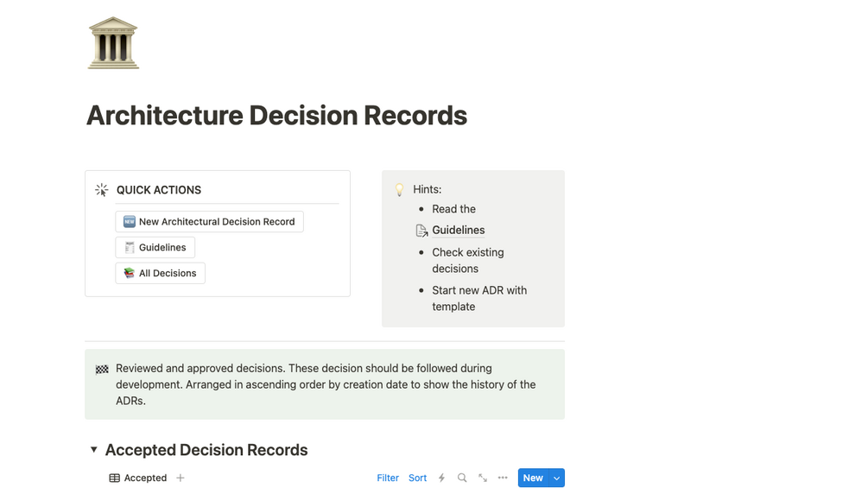Open the three-dots view options menu
868x488 pixels.
(503, 478)
